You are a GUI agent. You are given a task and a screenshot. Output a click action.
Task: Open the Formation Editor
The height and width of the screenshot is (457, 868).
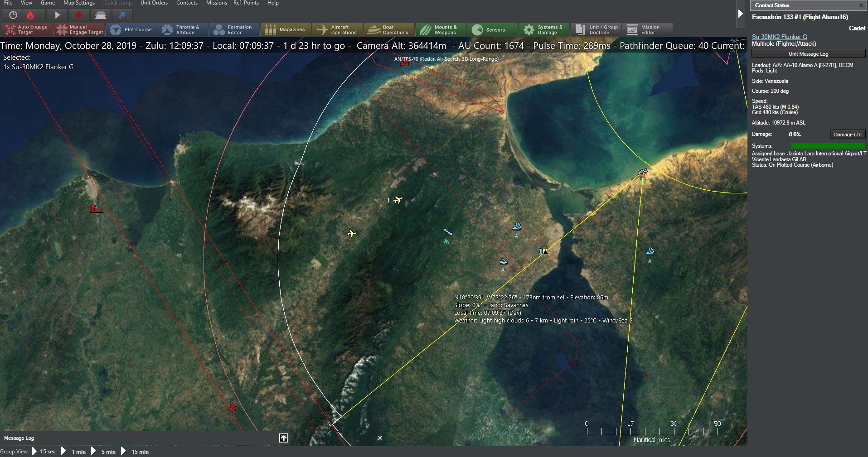(x=234, y=29)
